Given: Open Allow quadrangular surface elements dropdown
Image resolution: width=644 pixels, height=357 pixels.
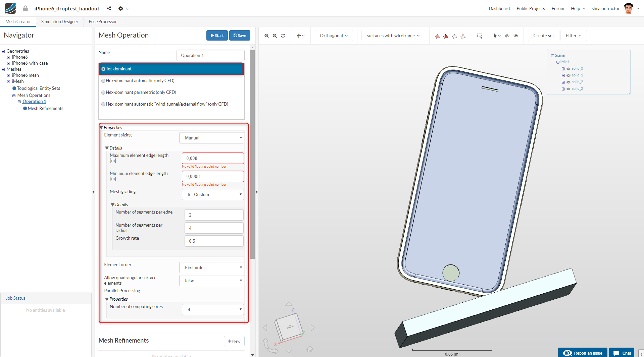Looking at the screenshot, I should 212,281.
